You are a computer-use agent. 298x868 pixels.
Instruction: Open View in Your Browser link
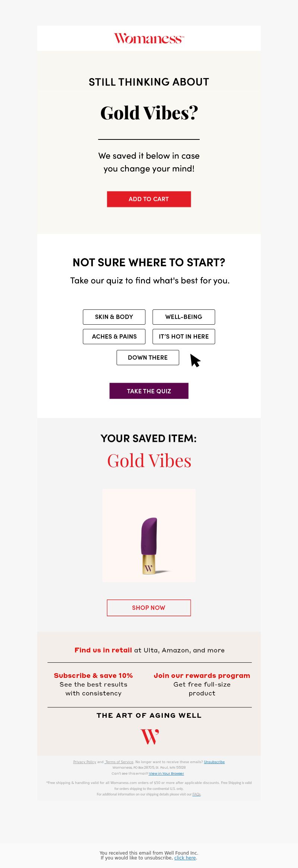click(167, 774)
